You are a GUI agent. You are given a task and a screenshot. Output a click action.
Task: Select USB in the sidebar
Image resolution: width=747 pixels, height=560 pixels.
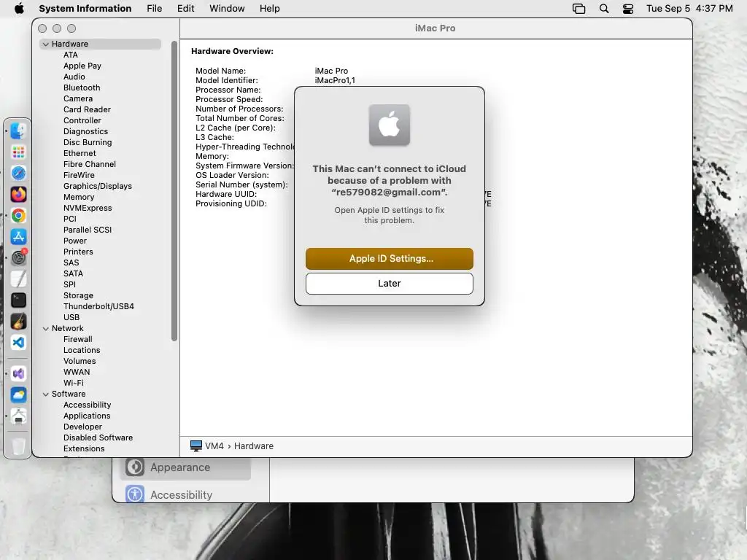coord(71,318)
